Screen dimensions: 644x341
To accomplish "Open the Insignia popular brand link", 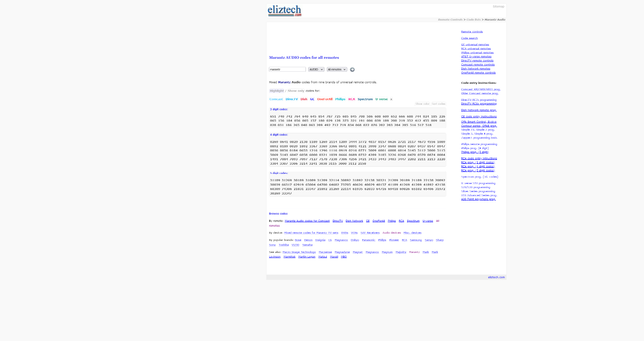I will pos(320,240).
